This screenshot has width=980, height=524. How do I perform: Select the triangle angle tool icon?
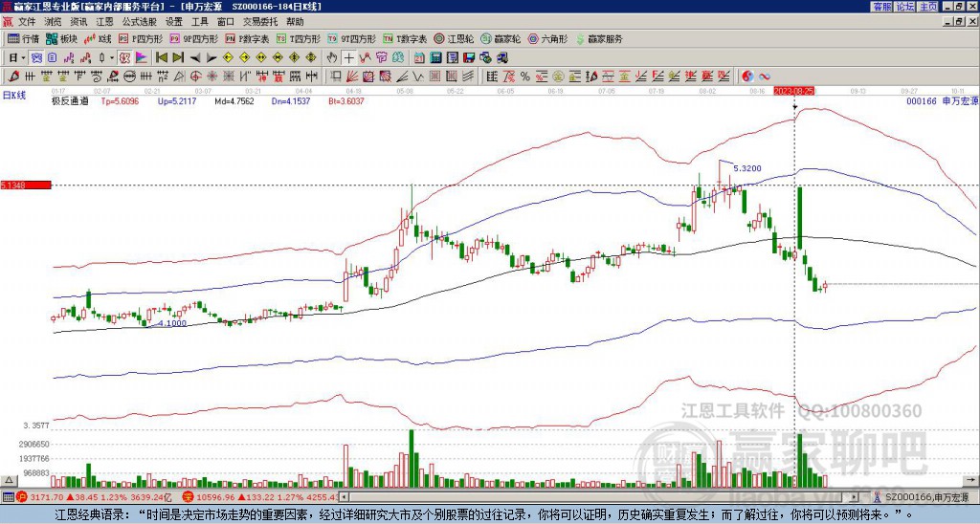point(179,76)
